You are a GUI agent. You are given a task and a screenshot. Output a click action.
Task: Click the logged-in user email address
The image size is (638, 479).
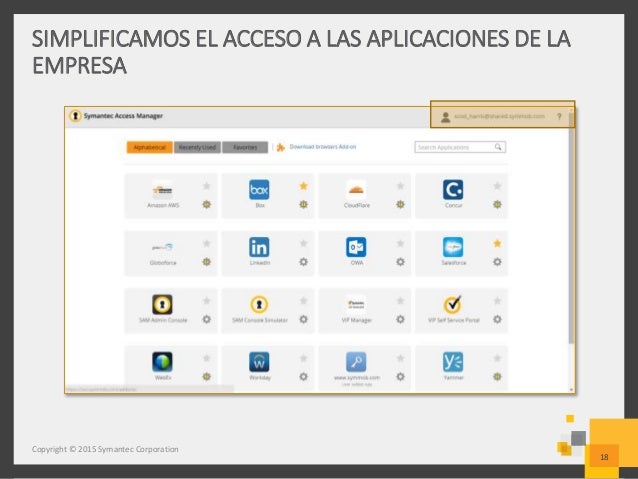[x=499, y=116]
